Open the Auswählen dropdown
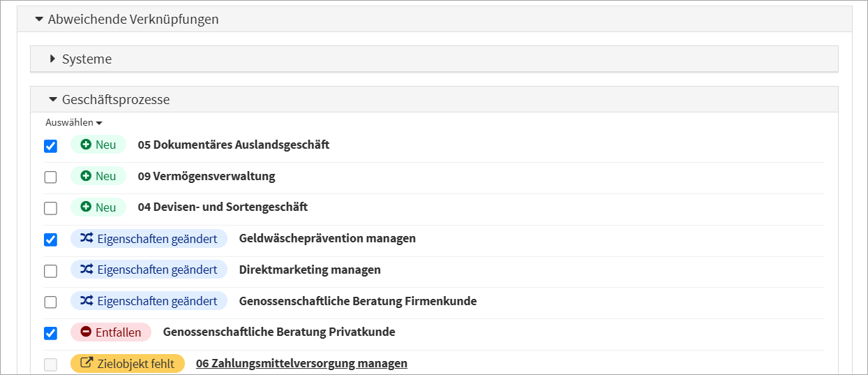This screenshot has height=375, width=868. [x=73, y=123]
